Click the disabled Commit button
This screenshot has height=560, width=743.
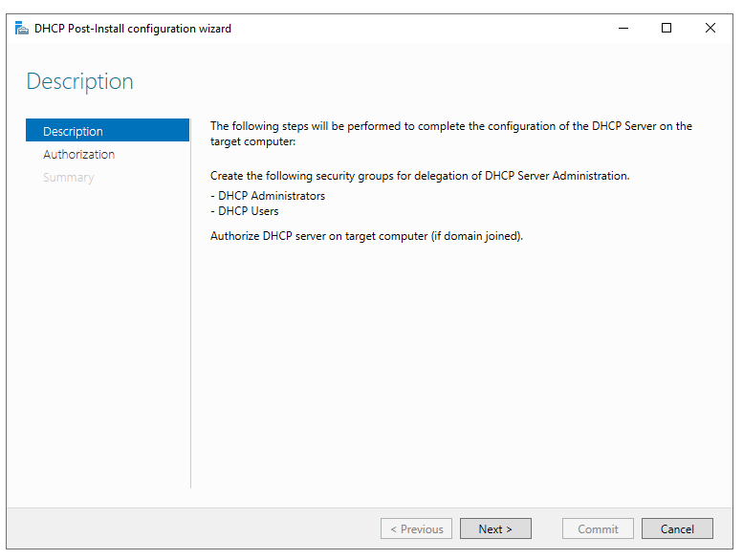click(x=598, y=528)
